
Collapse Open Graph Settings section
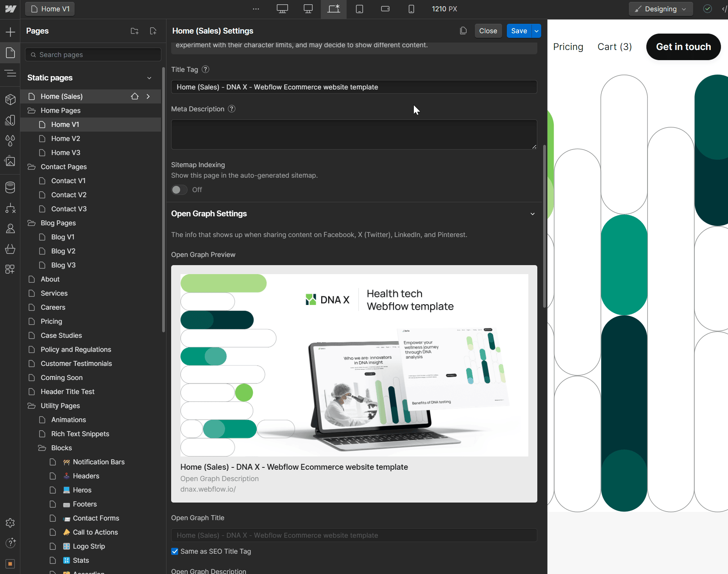click(533, 214)
